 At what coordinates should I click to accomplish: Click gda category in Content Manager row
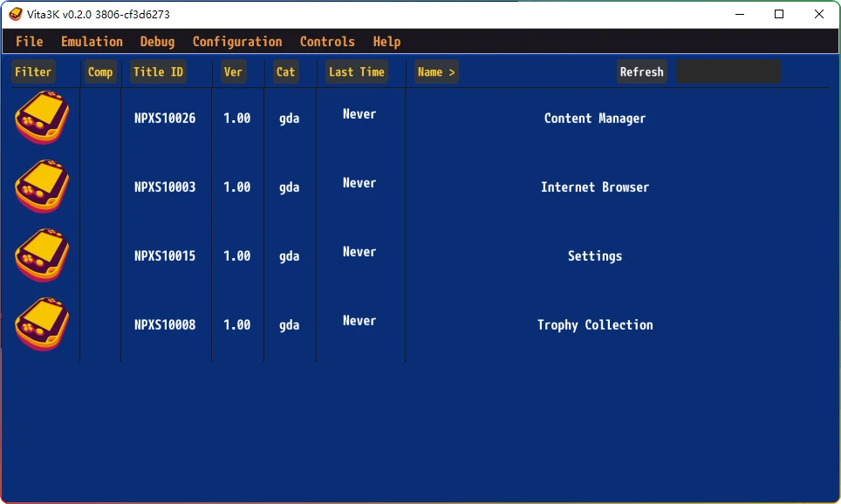tap(289, 119)
